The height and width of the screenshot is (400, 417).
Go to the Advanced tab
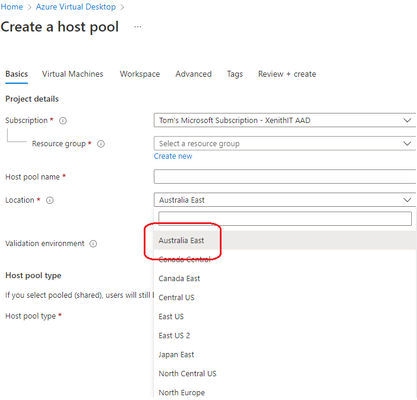click(193, 74)
